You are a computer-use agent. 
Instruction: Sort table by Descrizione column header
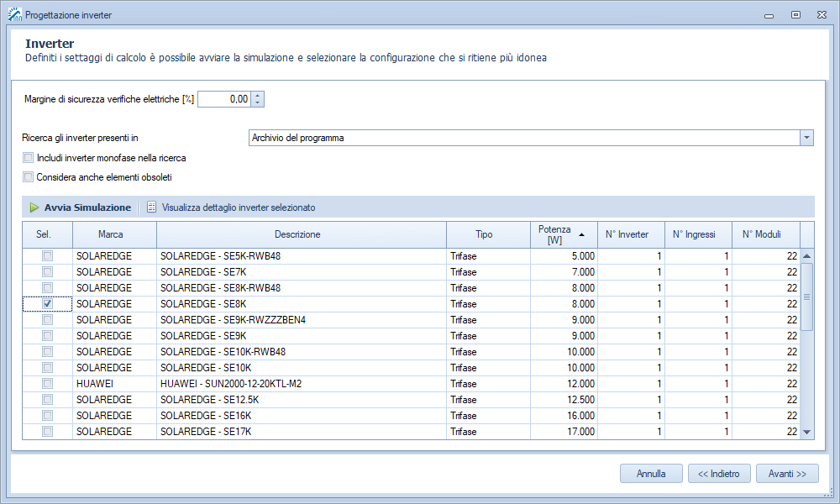tap(301, 234)
